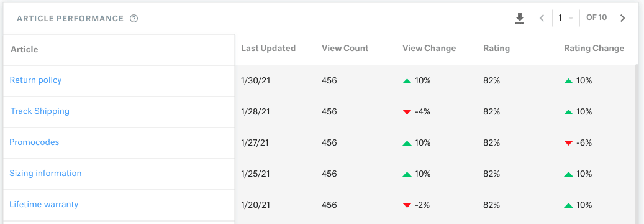Viewport: 644px width, 224px height.
Task: Sort by Rating Change column header
Action: pyautogui.click(x=594, y=48)
